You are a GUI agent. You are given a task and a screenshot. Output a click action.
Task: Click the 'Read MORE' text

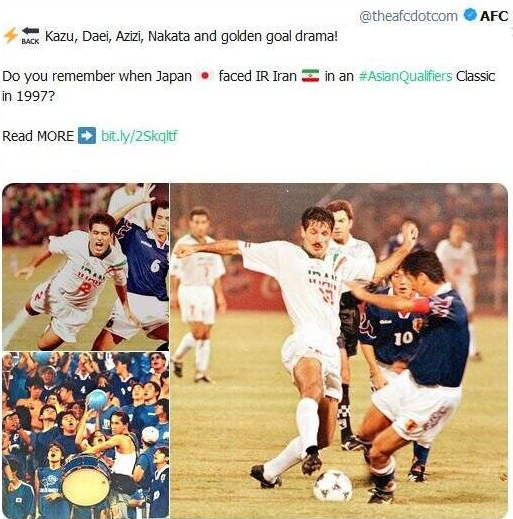click(38, 136)
